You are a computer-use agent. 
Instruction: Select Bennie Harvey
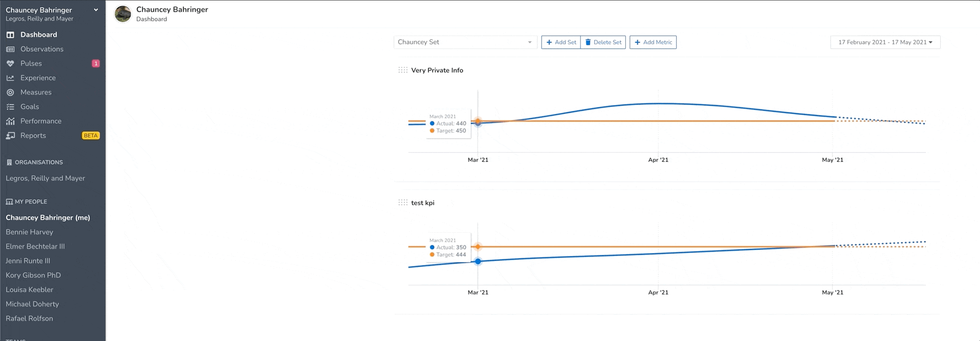[30, 232]
